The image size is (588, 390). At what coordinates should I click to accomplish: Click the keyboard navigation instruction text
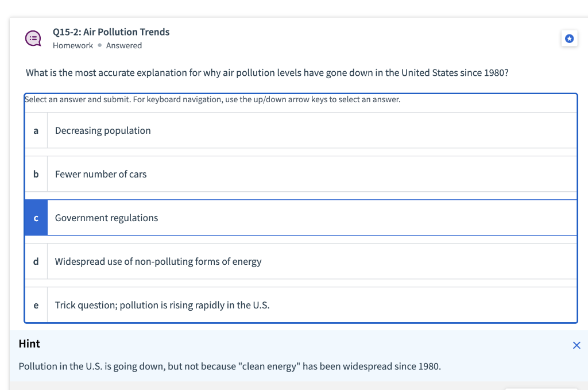pyautogui.click(x=212, y=99)
